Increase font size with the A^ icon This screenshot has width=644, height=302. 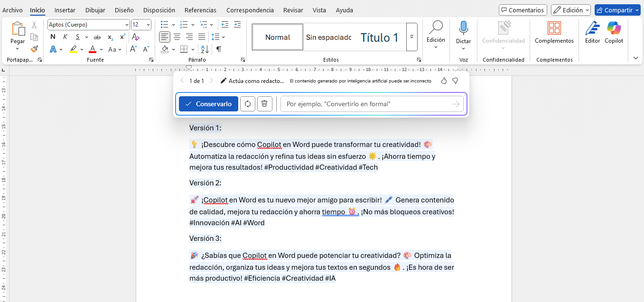click(x=134, y=49)
